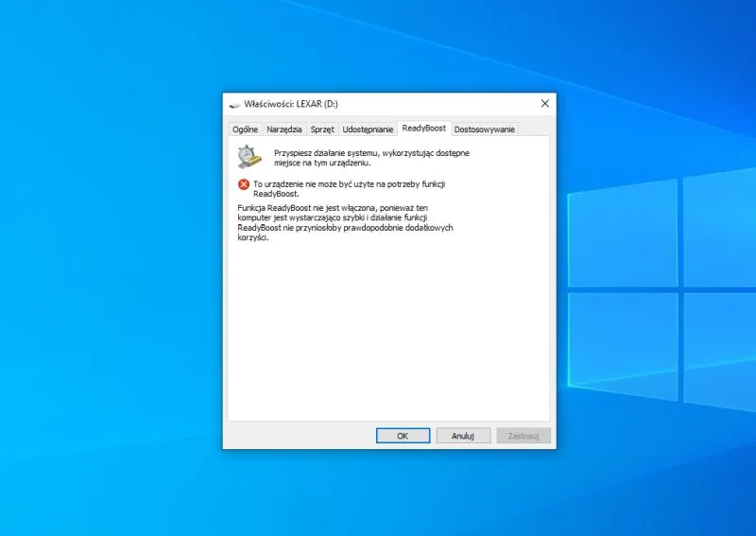Viewport: 756px width, 536px height.
Task: Click the red error icon
Action: tap(244, 184)
